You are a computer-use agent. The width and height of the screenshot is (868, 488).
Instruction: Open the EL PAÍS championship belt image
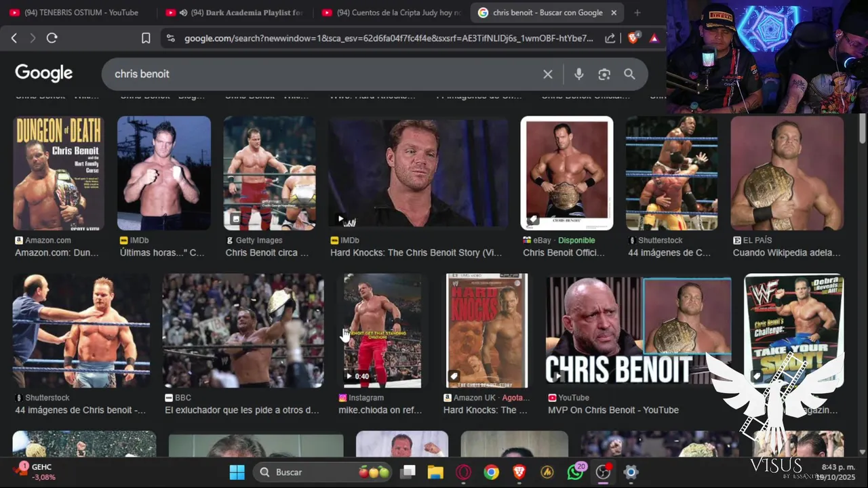pyautogui.click(x=787, y=174)
